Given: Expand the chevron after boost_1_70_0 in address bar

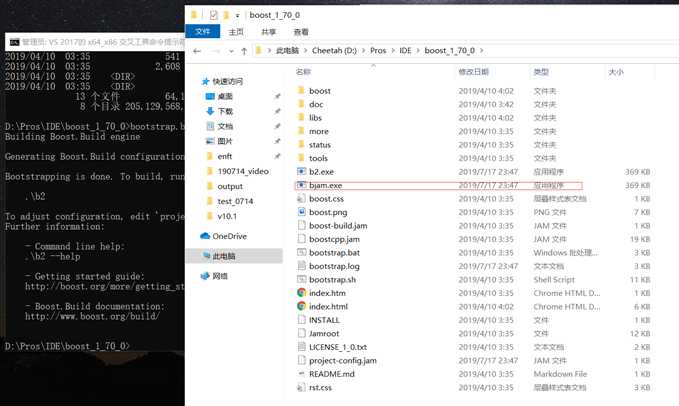Looking at the screenshot, I should tap(481, 51).
